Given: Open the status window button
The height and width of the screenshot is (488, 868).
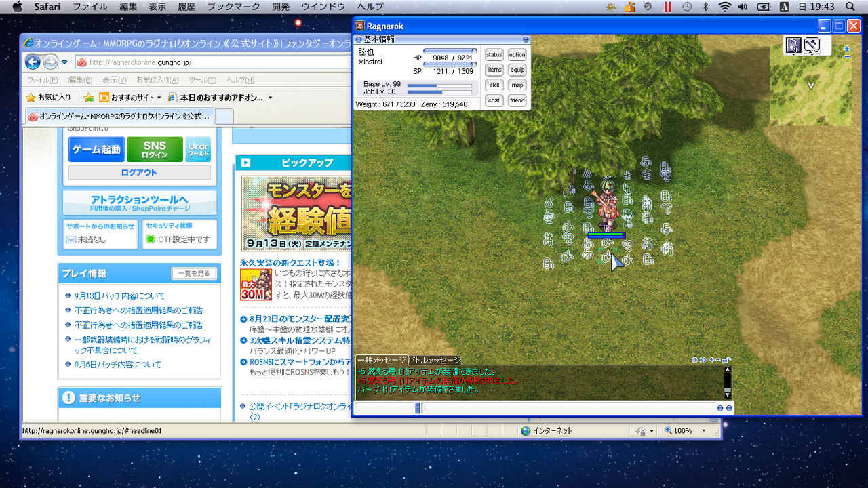Looking at the screenshot, I should [x=494, y=55].
